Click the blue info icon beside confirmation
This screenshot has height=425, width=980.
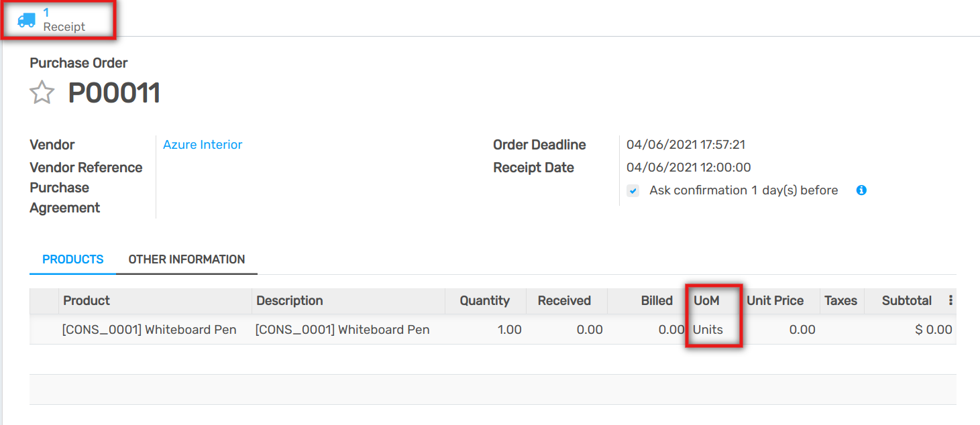coord(861,190)
